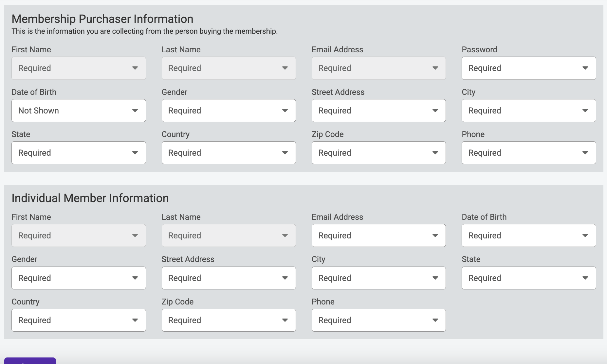Open Purchaser Zip Code dropdown
Viewport: 607px width, 364px height.
pyautogui.click(x=378, y=153)
